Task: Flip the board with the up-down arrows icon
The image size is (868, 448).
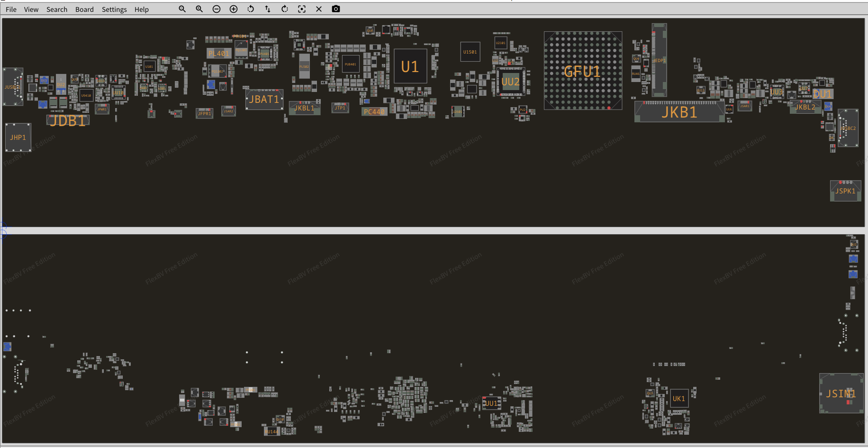Action: 268,9
